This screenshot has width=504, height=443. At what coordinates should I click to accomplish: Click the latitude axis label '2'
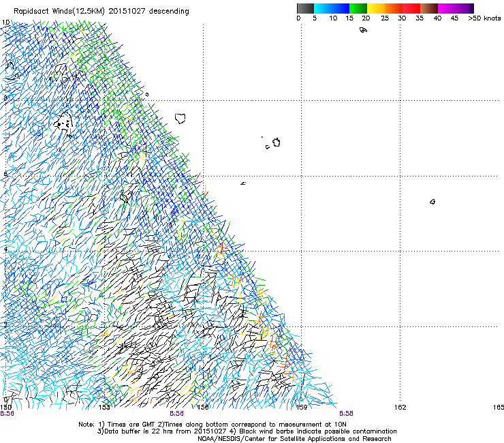pyautogui.click(x=5, y=324)
